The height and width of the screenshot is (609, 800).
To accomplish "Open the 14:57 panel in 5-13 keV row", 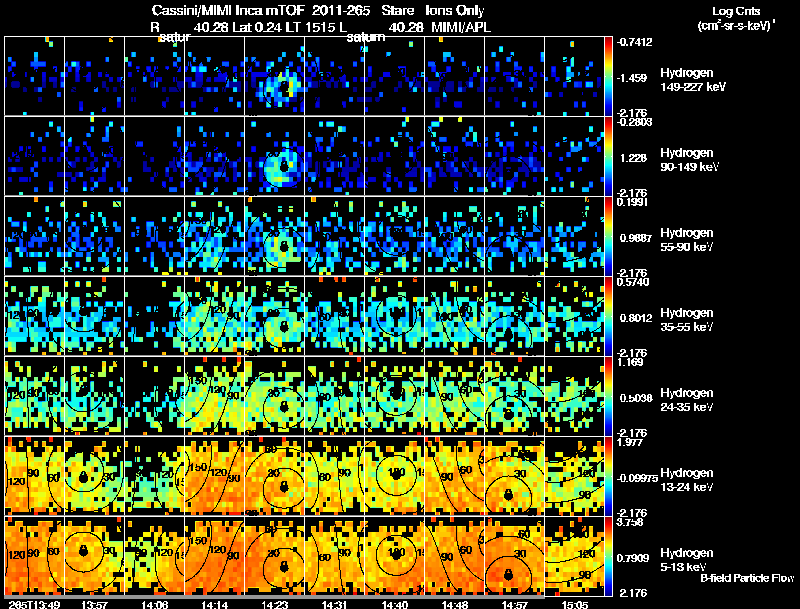I will 515,556.
